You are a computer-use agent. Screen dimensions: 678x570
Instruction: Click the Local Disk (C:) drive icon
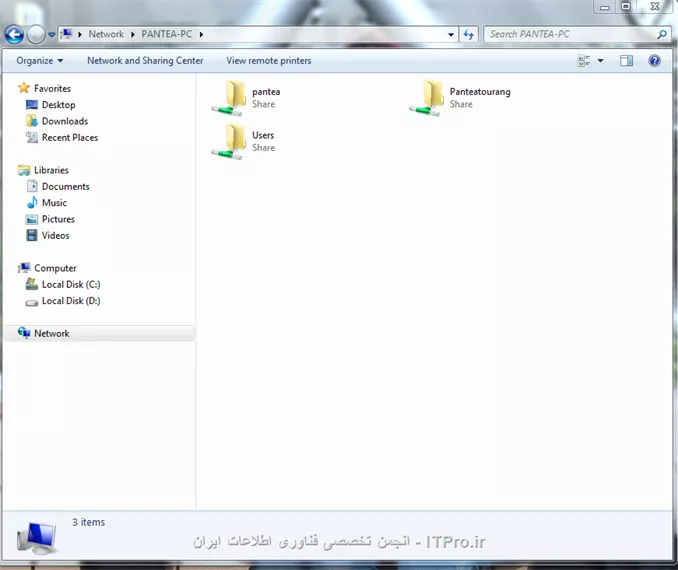tap(32, 284)
